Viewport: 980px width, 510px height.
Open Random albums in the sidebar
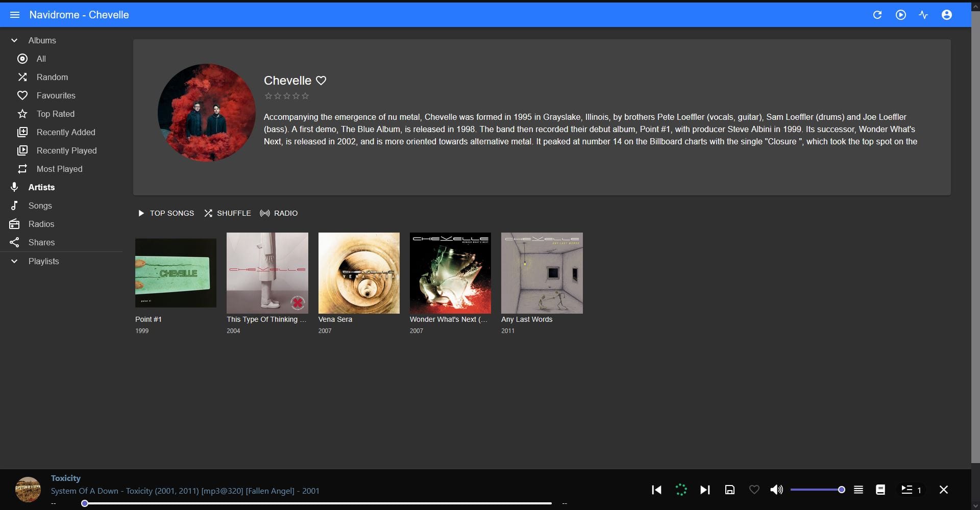pos(61,77)
